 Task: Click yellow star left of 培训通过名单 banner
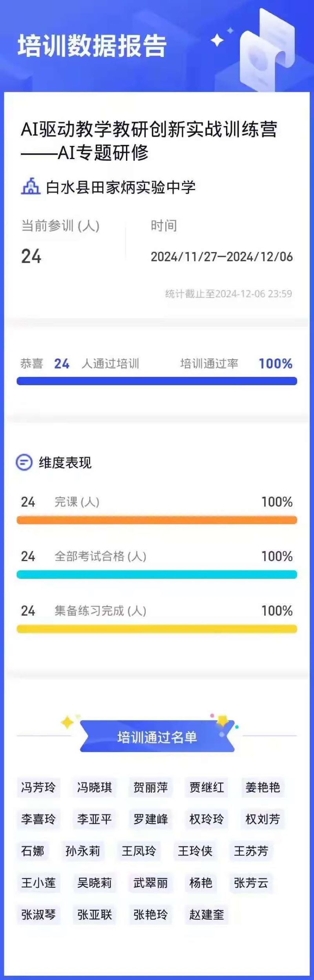68,722
